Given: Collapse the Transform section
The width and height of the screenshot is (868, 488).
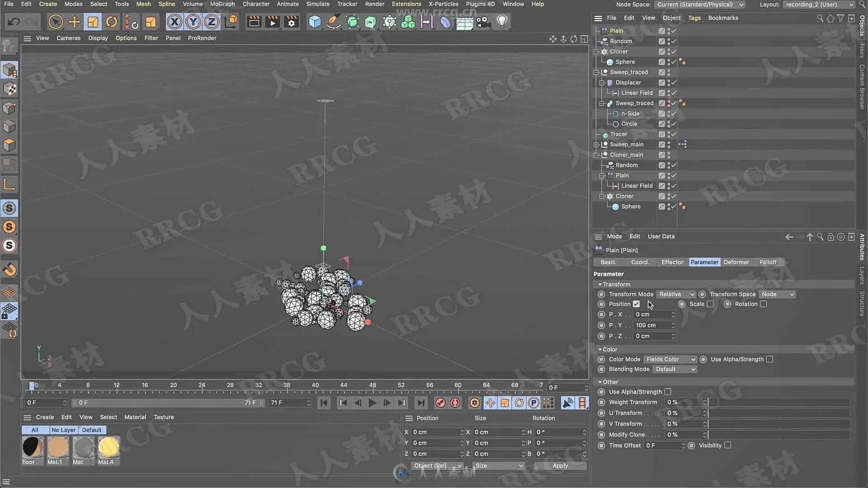Looking at the screenshot, I should point(600,284).
